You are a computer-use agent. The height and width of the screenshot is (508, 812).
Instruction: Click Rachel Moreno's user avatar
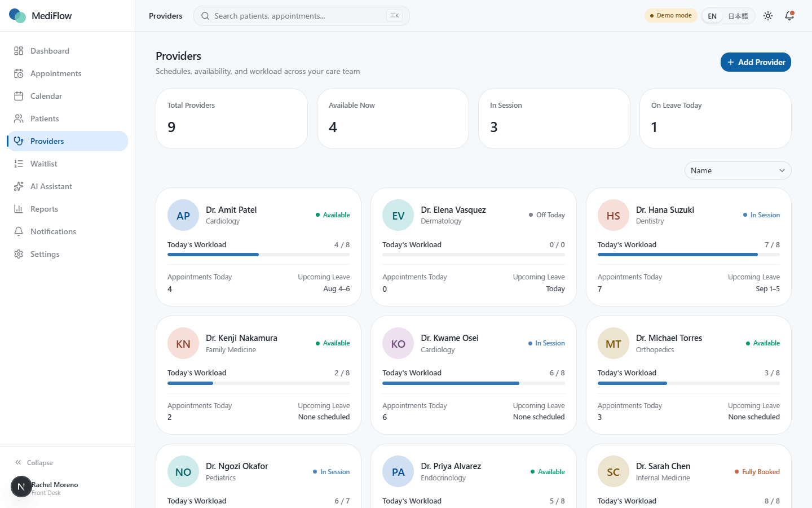coord(21,487)
